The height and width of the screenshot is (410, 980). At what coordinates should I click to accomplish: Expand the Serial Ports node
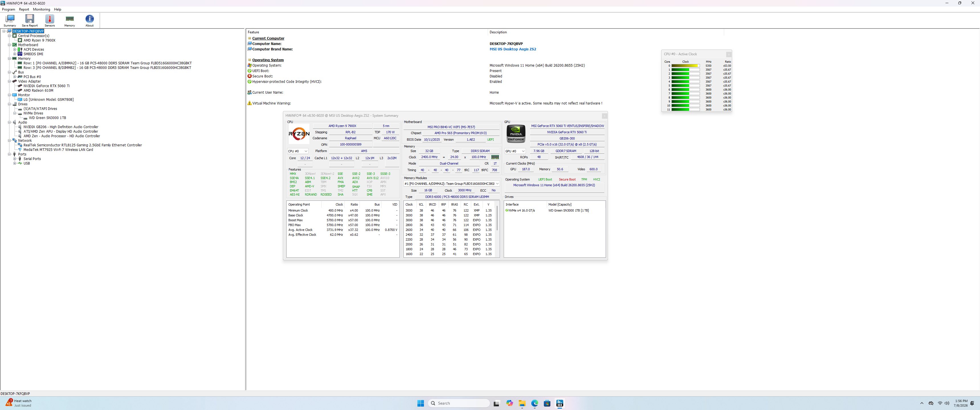pyautogui.click(x=15, y=159)
